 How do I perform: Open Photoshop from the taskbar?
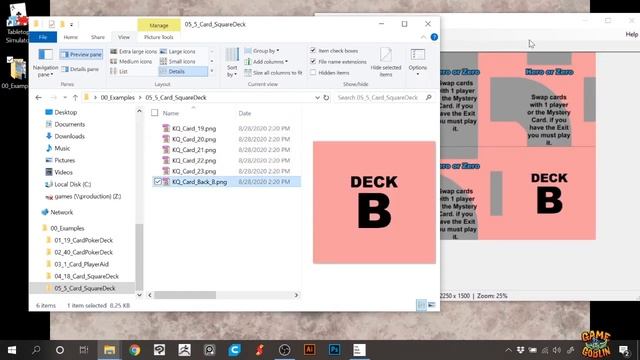(x=334, y=350)
